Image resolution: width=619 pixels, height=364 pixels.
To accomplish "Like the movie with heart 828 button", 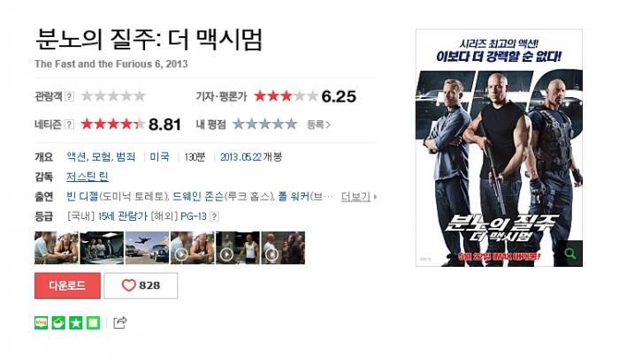I will tap(141, 285).
